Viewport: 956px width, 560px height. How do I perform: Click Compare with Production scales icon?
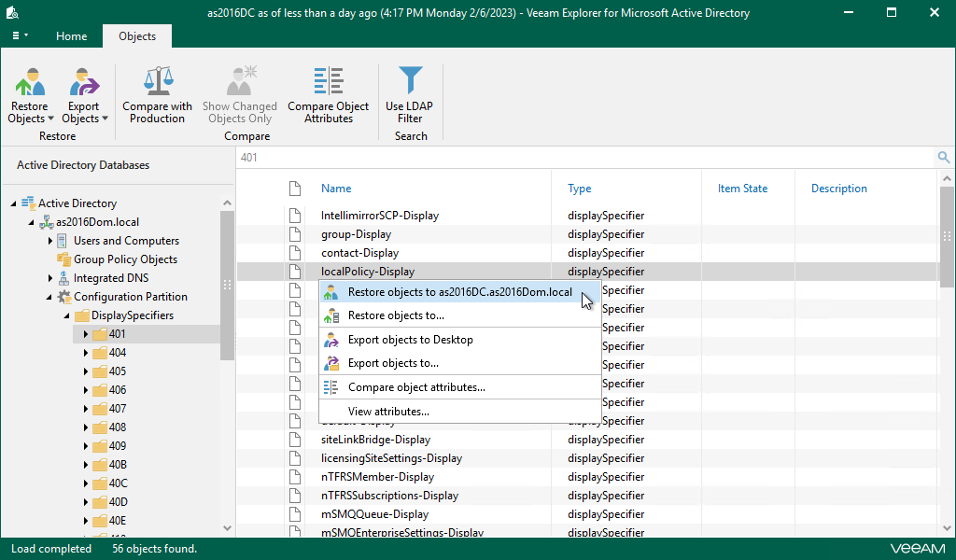click(157, 81)
